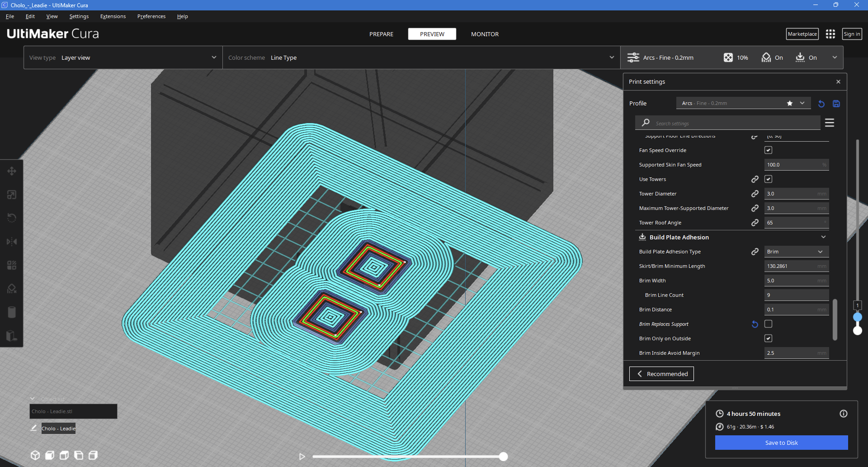Click the Save to Disk button
The image size is (868, 467).
pyautogui.click(x=781, y=443)
